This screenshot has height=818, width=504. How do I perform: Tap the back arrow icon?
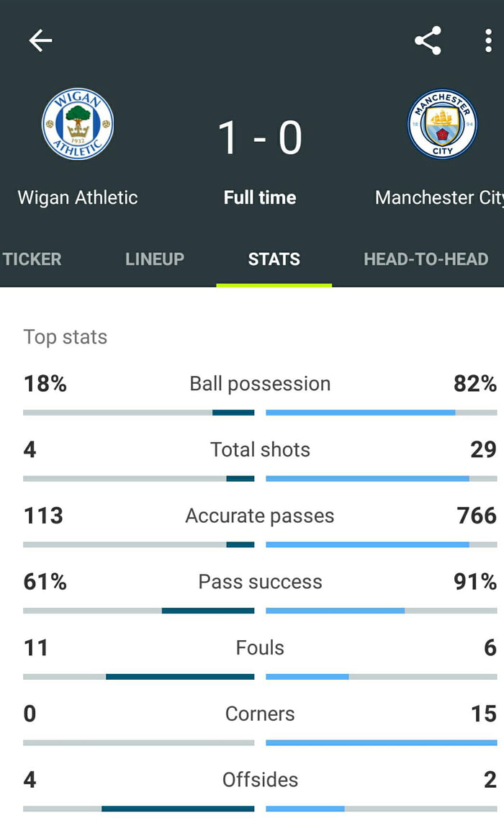coord(40,41)
